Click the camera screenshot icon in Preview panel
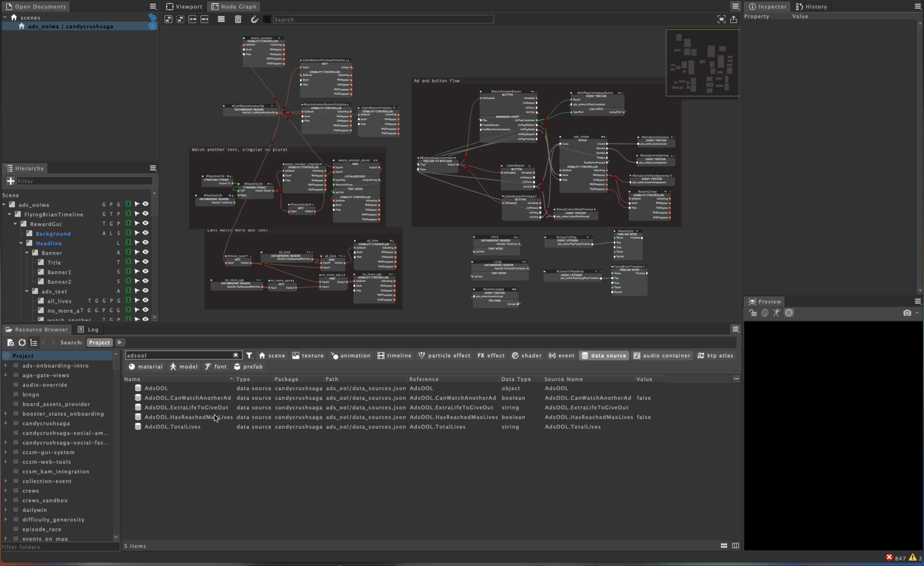The height and width of the screenshot is (566, 924). click(x=907, y=313)
